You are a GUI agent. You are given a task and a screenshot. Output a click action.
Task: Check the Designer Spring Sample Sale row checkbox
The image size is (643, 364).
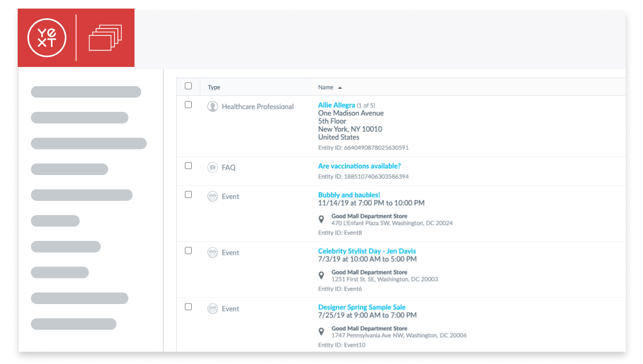(188, 307)
